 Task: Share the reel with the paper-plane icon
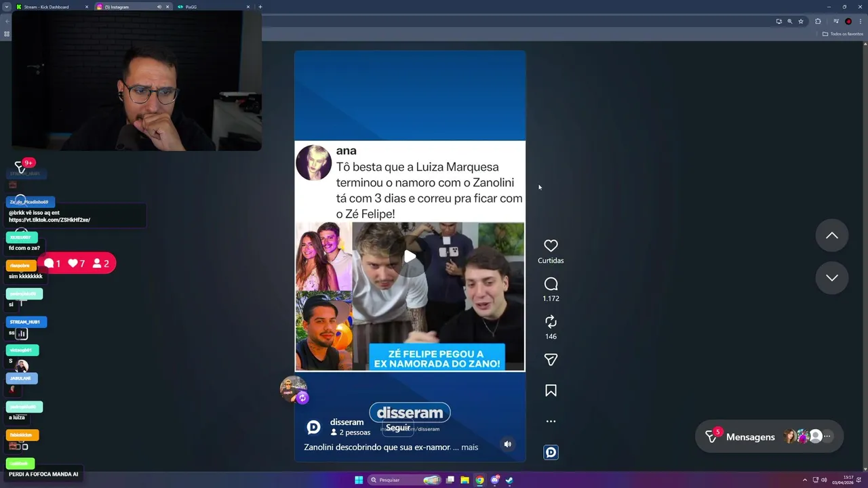[x=551, y=360]
